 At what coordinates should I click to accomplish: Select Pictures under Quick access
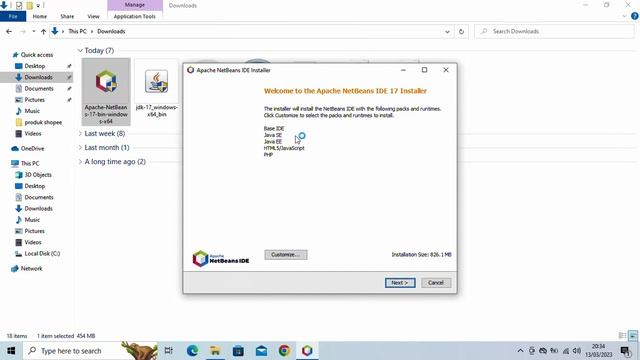(34, 100)
